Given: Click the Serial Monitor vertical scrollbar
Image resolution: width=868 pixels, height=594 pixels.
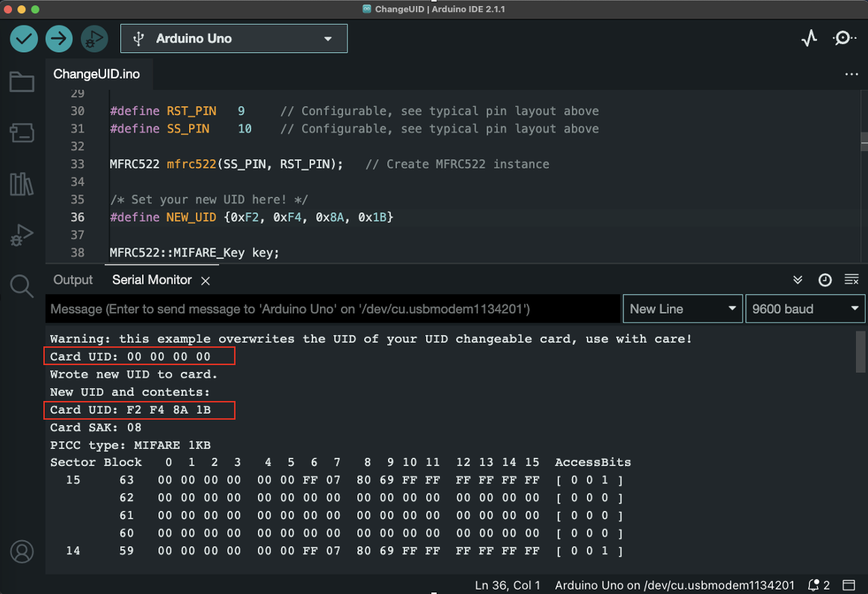Looking at the screenshot, I should (861, 352).
